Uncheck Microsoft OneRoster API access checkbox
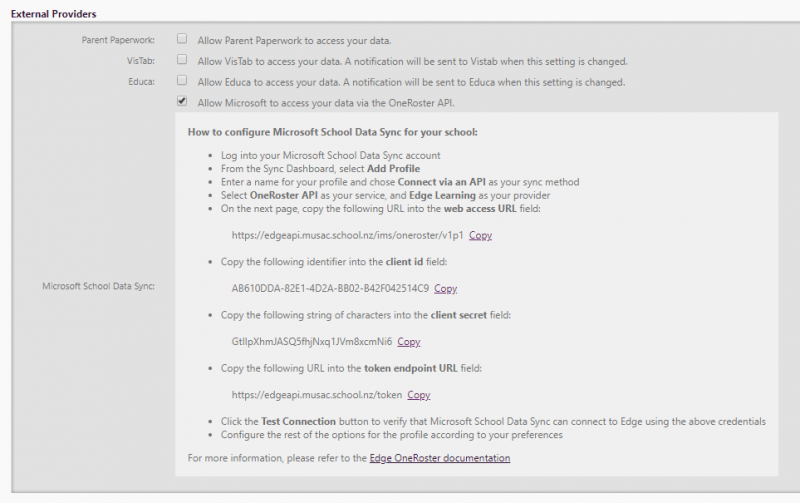Screen dimensions: 800x503 coord(182,101)
